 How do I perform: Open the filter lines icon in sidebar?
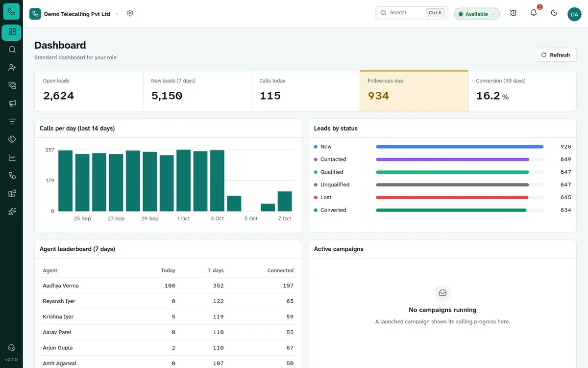(x=12, y=121)
